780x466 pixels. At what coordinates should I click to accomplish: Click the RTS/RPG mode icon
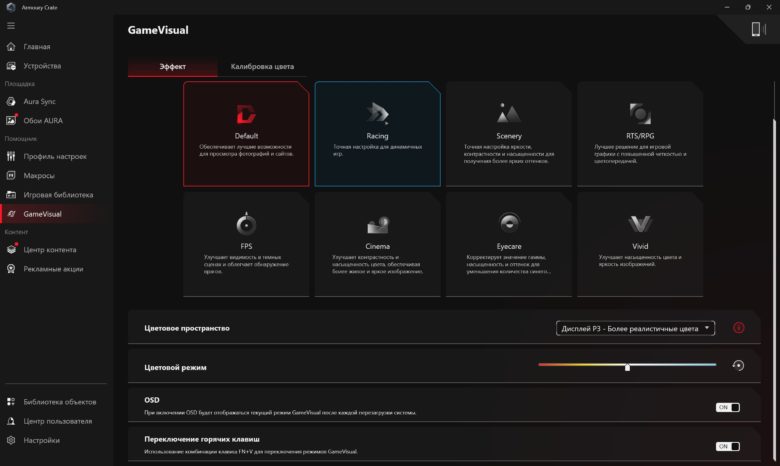click(640, 113)
